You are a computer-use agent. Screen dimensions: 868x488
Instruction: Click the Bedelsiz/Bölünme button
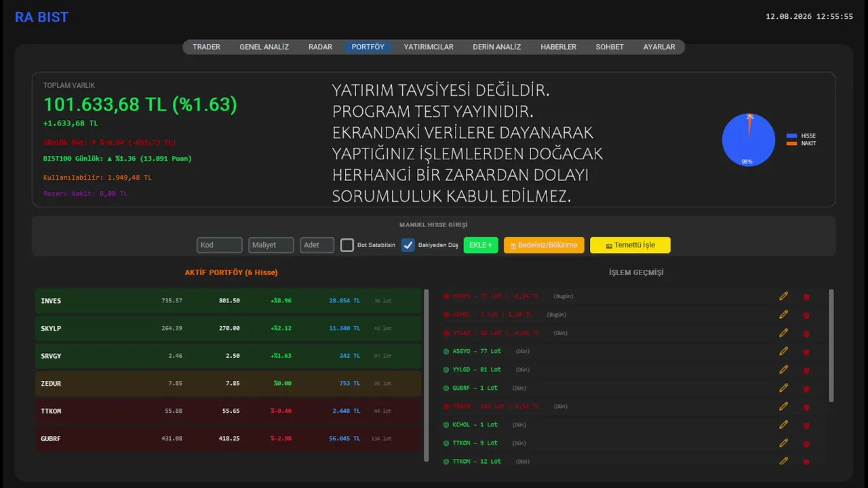tap(544, 245)
